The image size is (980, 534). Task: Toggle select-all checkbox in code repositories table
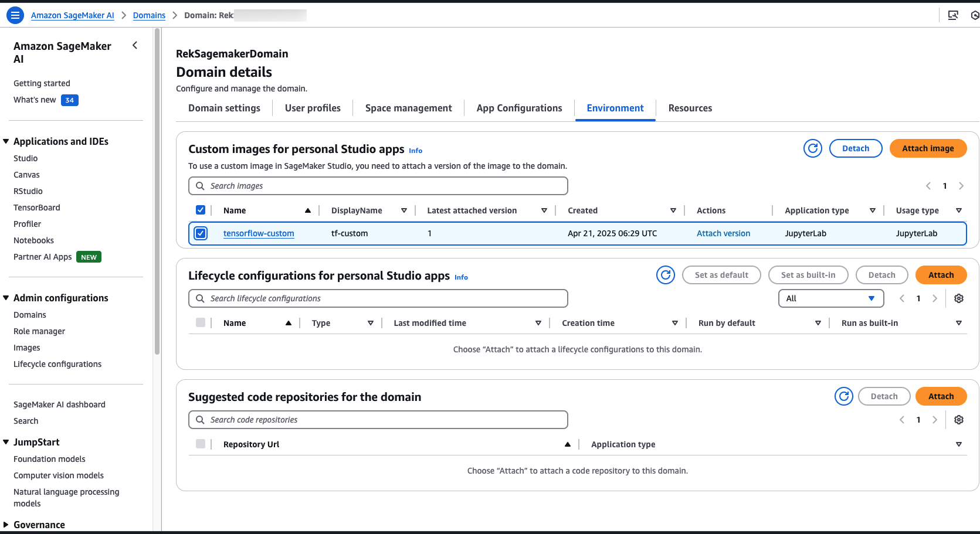pos(201,444)
